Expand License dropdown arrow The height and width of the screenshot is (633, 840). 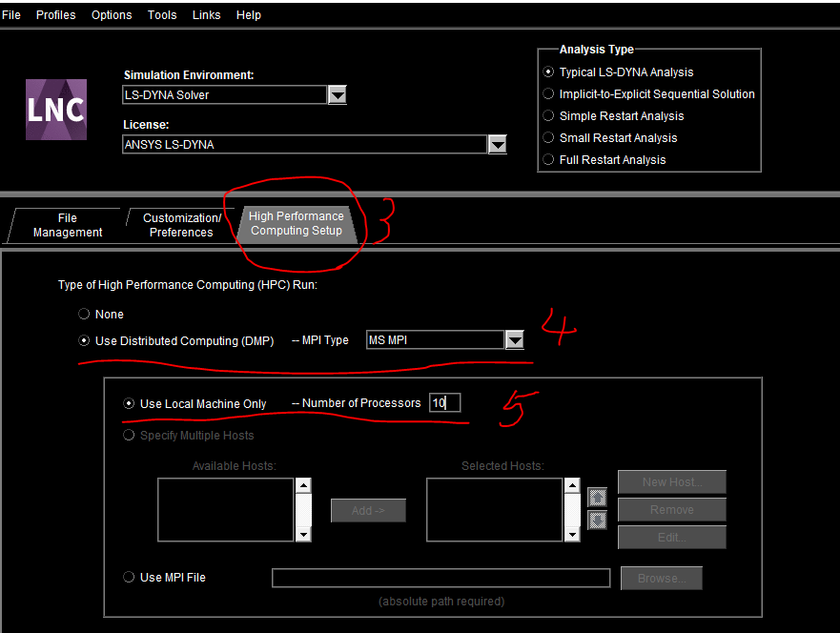click(x=498, y=145)
